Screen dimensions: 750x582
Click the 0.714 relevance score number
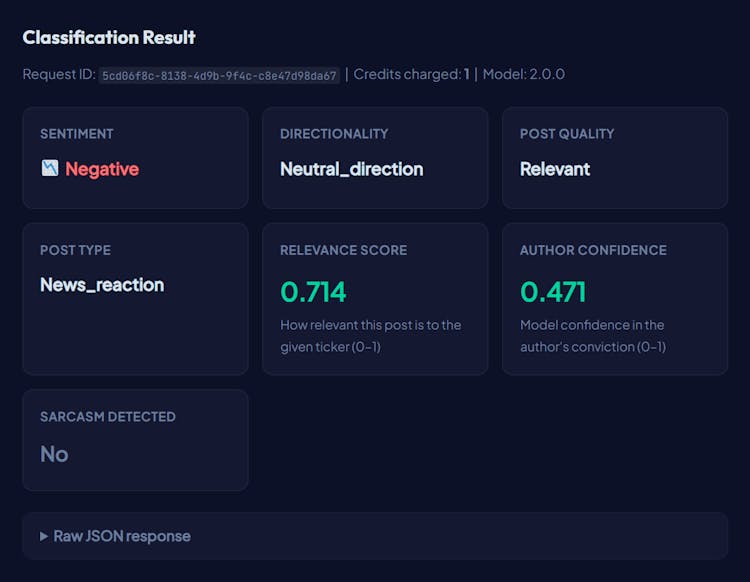313,292
